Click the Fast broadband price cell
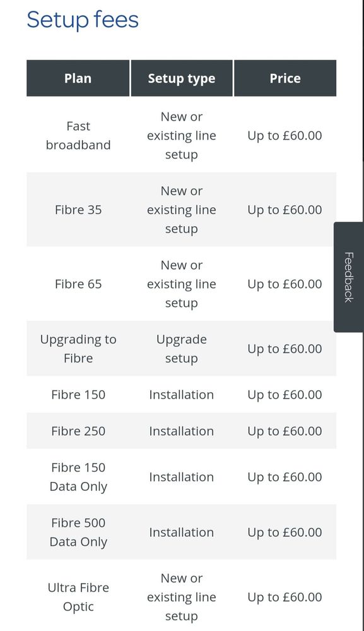The height and width of the screenshot is (631, 364). pos(285,136)
